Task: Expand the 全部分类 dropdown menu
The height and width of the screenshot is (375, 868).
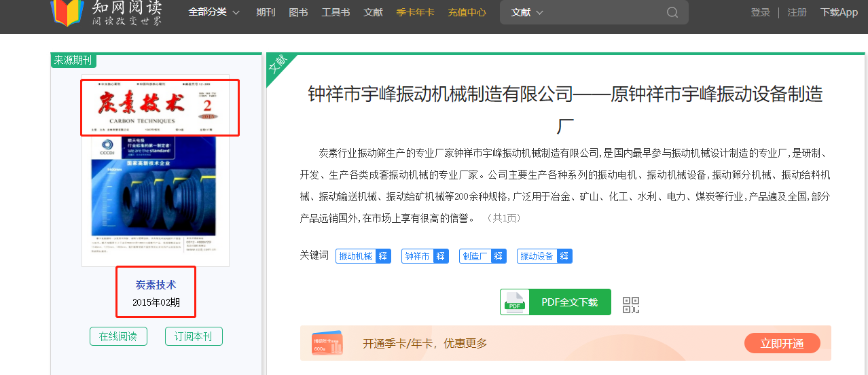Action: click(214, 12)
